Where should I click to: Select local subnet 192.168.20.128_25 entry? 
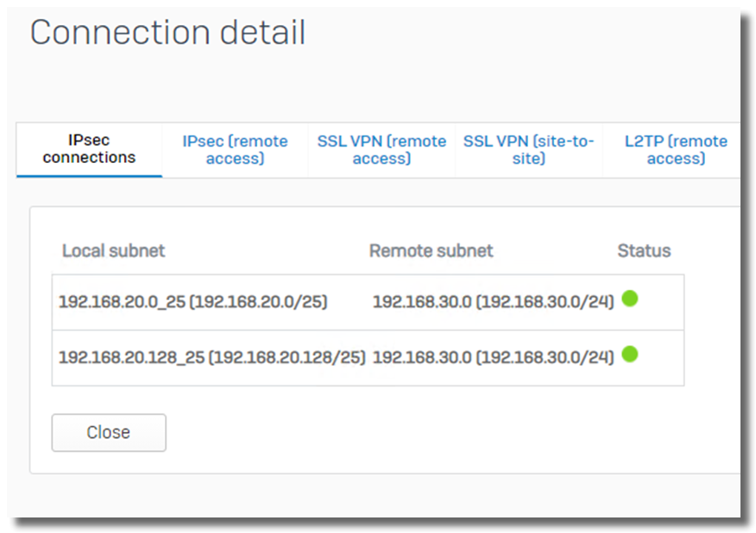(x=212, y=358)
